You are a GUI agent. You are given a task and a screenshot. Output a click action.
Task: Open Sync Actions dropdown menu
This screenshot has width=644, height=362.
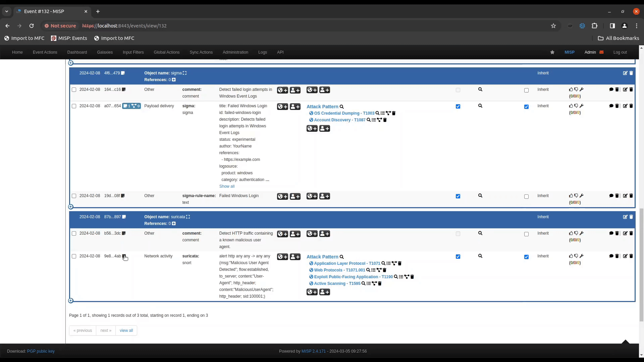201,52
